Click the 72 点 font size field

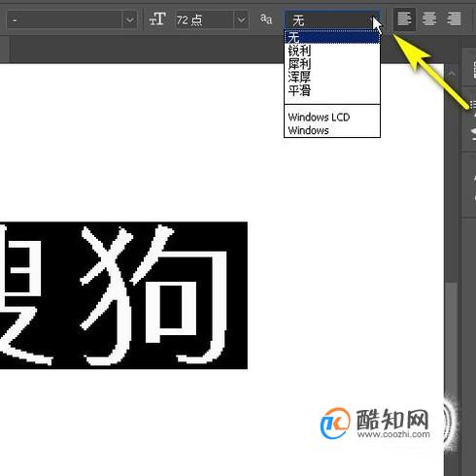point(204,20)
